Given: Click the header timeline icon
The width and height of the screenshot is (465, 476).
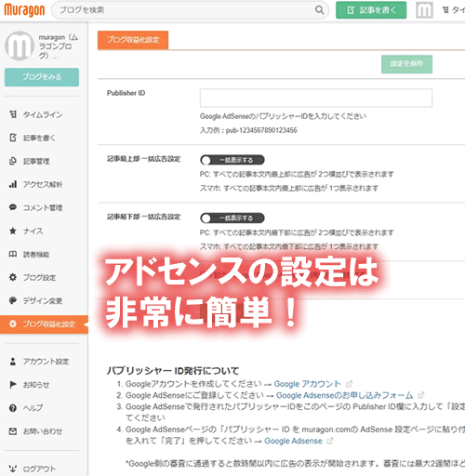Looking at the screenshot, I should point(445,10).
